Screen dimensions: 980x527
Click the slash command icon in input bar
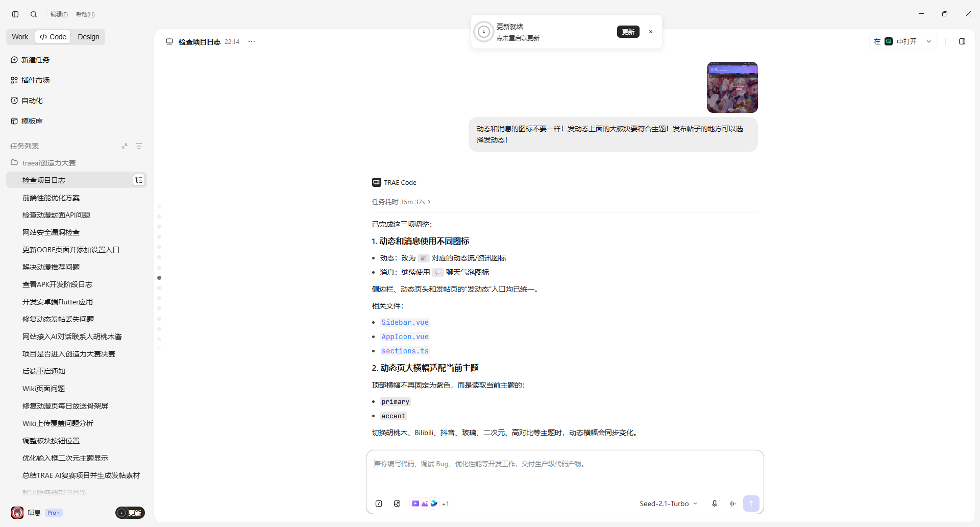click(379, 504)
